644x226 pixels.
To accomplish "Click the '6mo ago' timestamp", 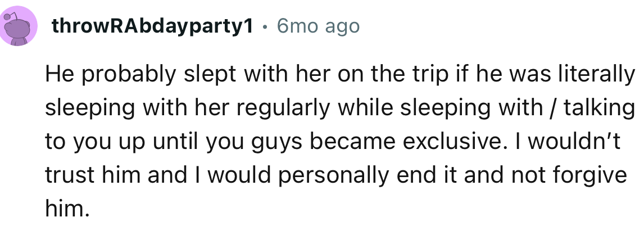I will click(x=318, y=26).
